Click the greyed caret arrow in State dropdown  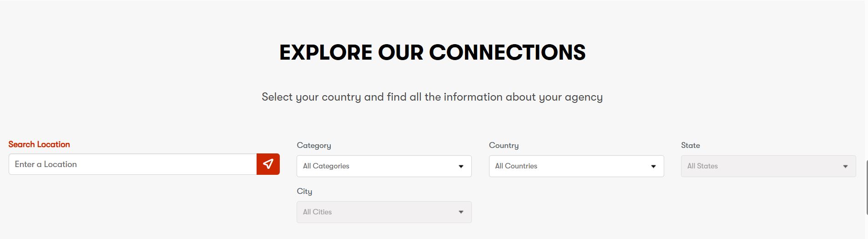point(845,167)
